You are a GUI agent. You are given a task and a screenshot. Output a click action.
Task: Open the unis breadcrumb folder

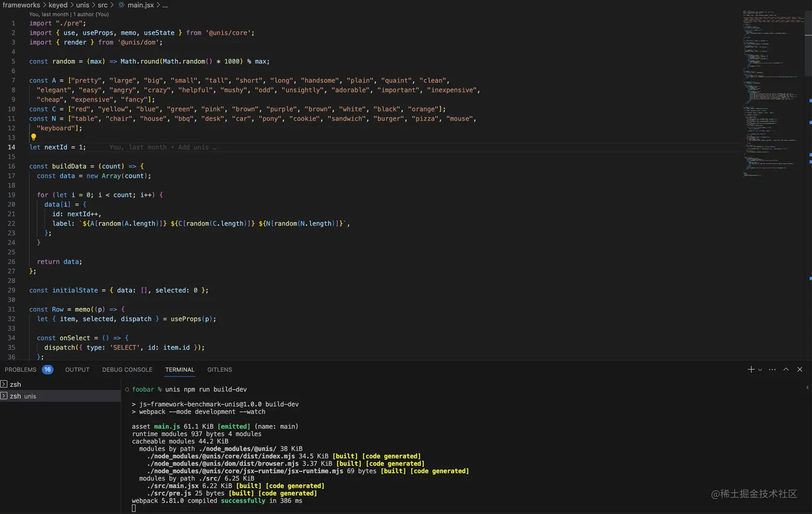click(x=83, y=5)
